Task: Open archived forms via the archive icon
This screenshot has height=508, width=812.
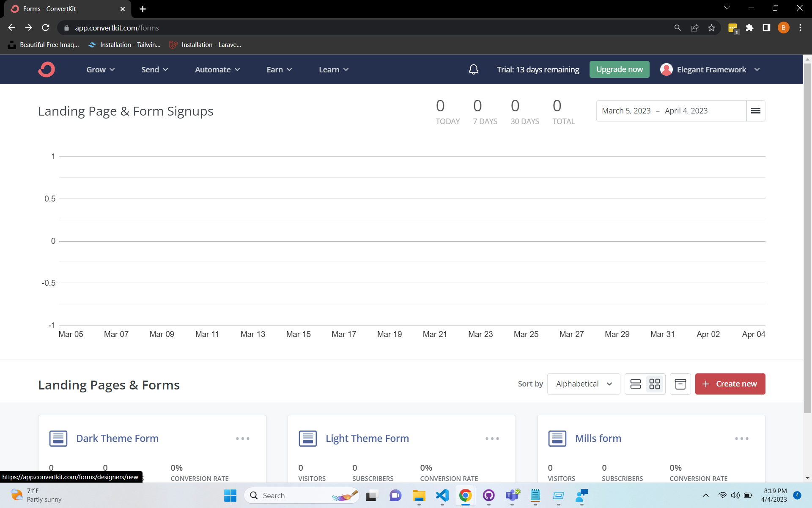Action: pos(680,384)
